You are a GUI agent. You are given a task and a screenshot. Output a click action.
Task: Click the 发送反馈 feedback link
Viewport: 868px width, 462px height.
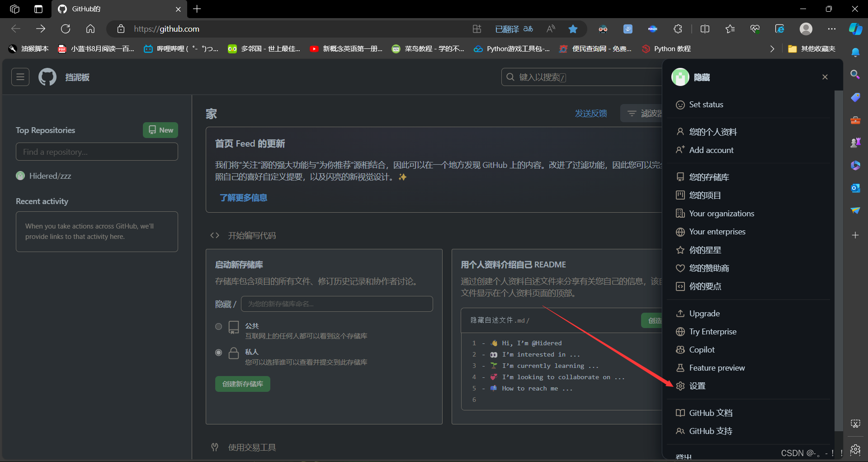click(x=591, y=113)
